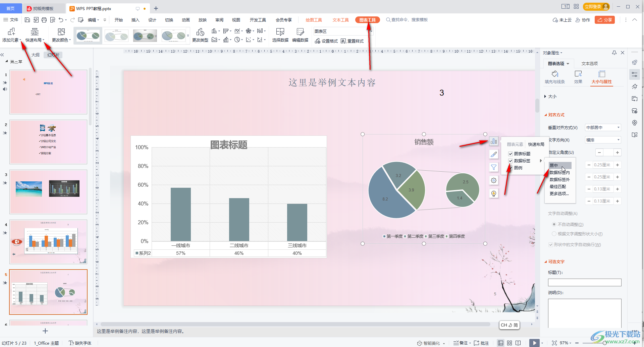
Task: Open 文字方向 dropdown showing 横排
Action: pos(603,140)
